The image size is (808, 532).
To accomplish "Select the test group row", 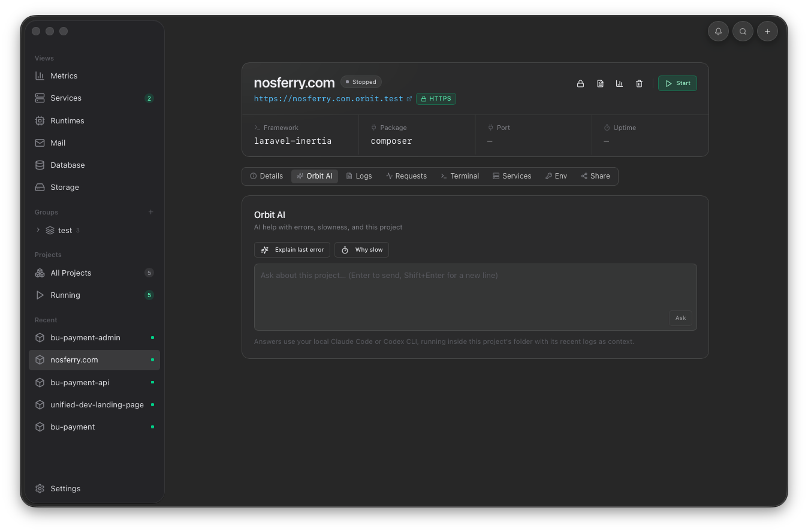I will (x=94, y=230).
